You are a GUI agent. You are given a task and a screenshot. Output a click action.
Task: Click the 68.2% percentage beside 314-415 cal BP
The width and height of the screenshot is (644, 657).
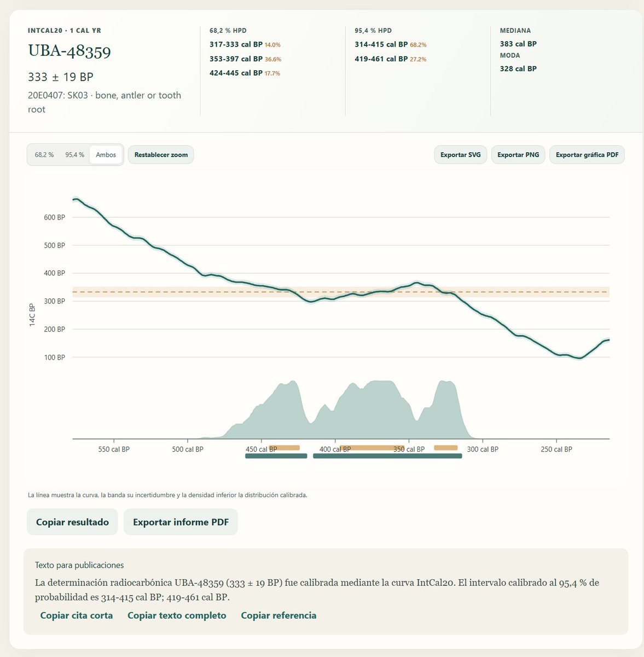tap(418, 45)
